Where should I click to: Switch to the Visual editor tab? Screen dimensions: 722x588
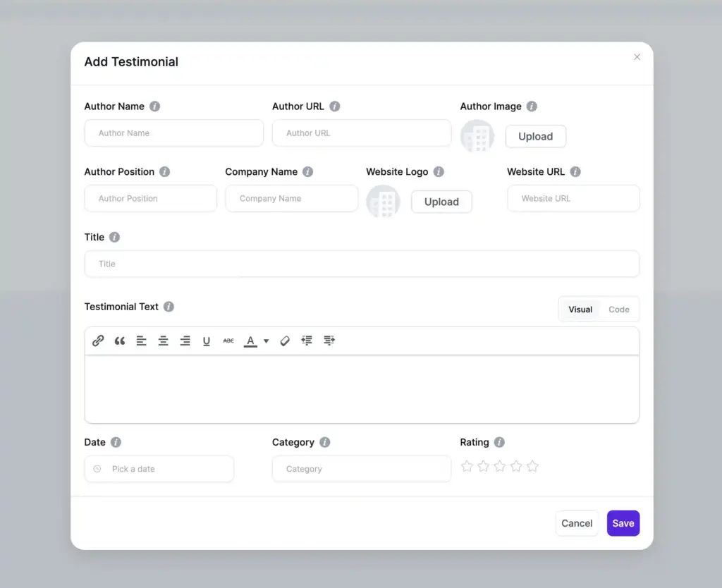580,309
